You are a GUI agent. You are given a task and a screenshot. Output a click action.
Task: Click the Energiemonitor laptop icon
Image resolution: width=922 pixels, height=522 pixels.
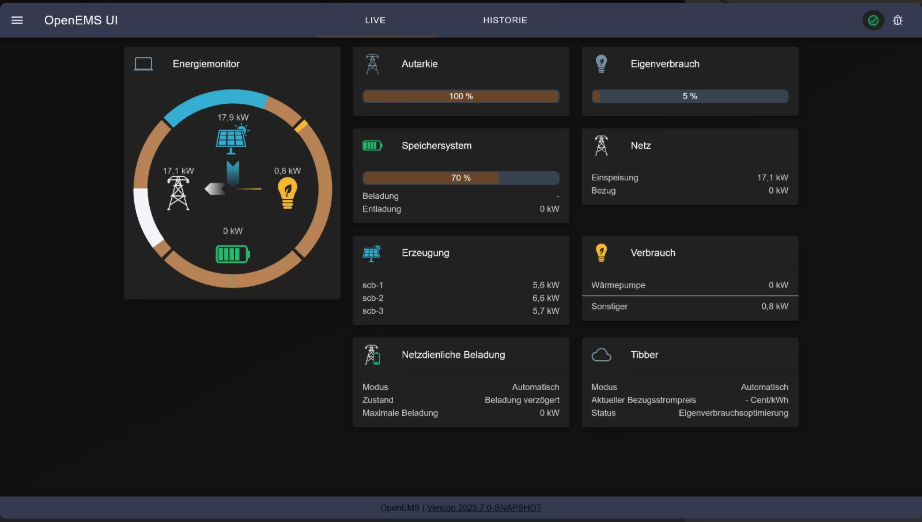click(x=143, y=64)
